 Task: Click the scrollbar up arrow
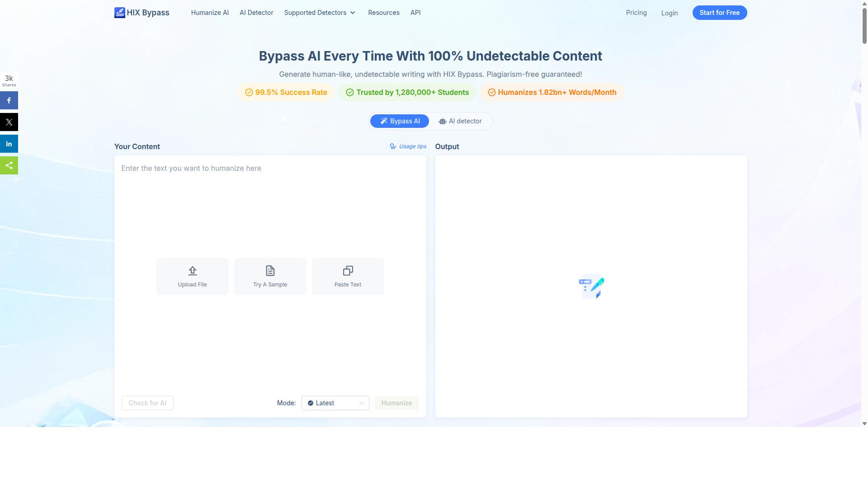tap(864, 3)
